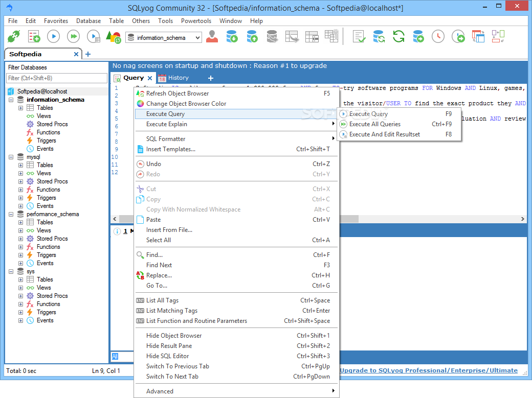Close the Query tab
Image resolution: width=532 pixels, height=398 pixels.
pyautogui.click(x=150, y=78)
